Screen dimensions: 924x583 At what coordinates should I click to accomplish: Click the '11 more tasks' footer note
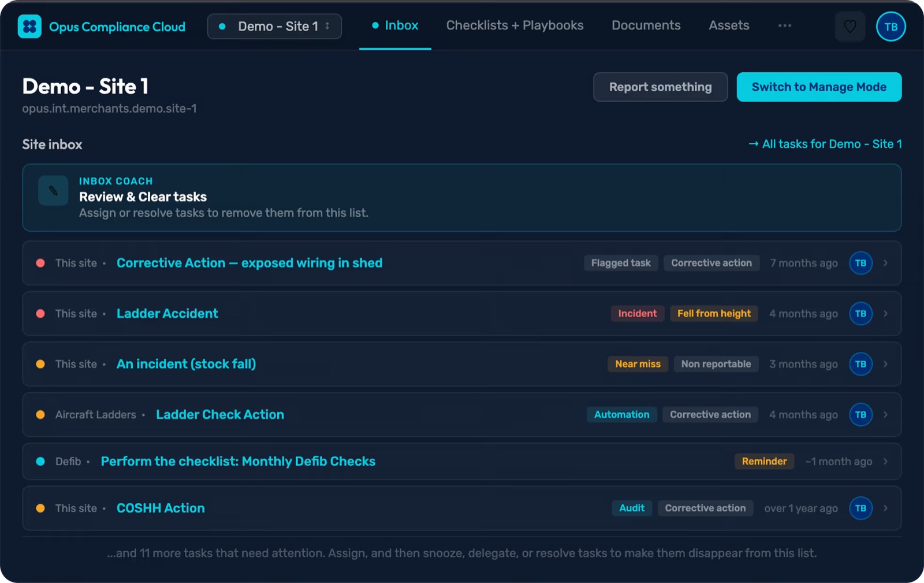click(x=462, y=553)
